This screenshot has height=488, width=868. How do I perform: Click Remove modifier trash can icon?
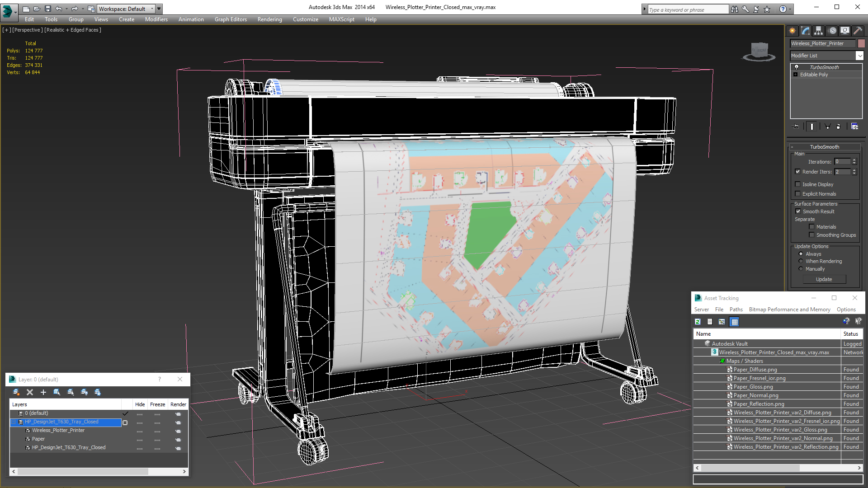[x=838, y=127]
